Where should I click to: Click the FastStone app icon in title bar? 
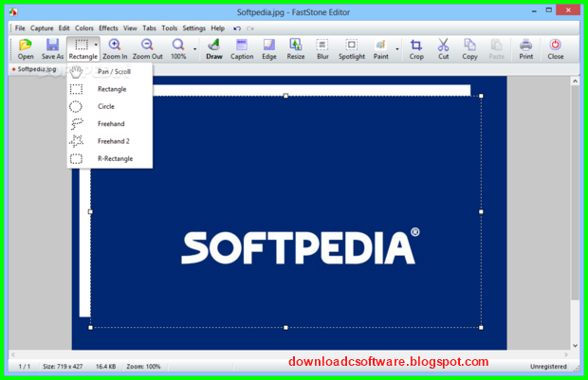tap(13, 12)
